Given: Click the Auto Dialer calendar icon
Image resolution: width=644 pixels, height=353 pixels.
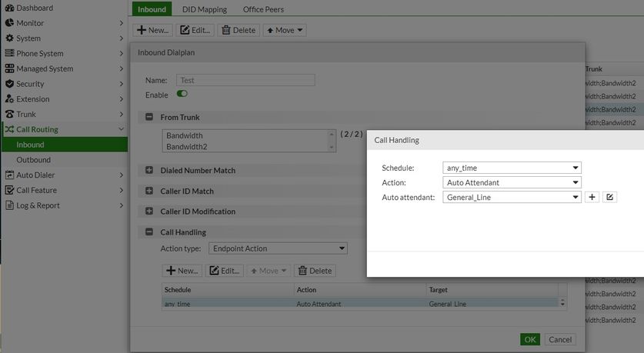Looking at the screenshot, I should (x=9, y=175).
